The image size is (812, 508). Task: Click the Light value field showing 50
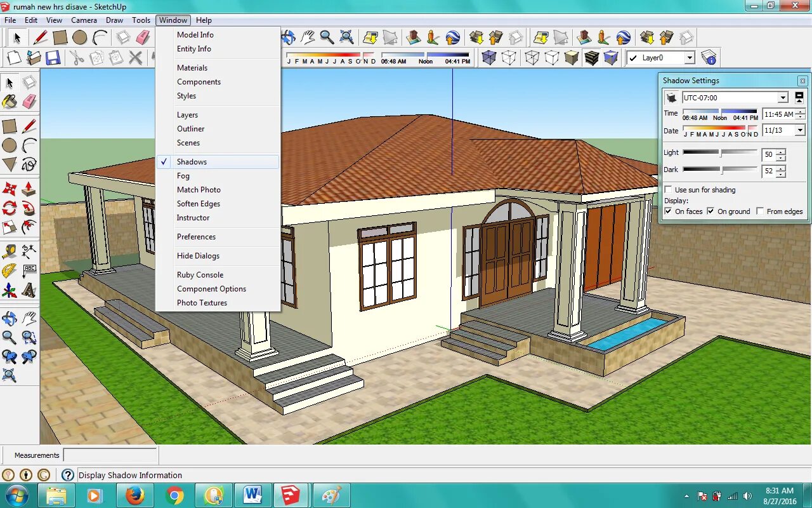pos(768,154)
